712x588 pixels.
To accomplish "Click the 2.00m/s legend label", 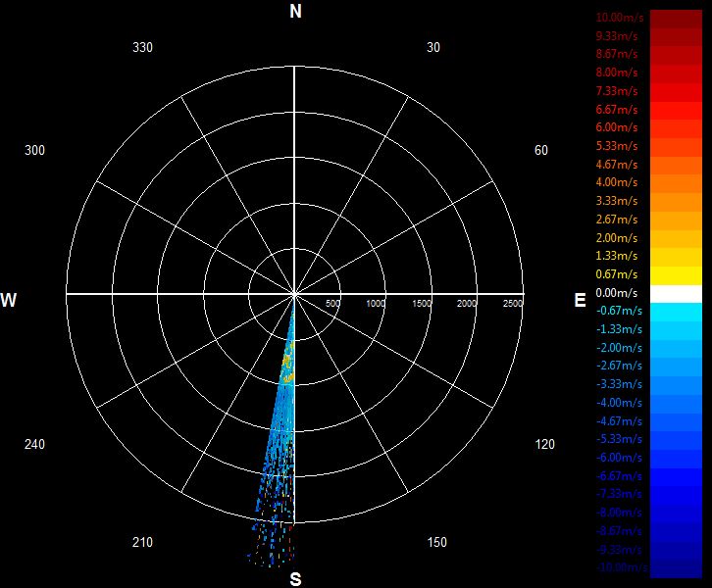I will click(617, 238).
